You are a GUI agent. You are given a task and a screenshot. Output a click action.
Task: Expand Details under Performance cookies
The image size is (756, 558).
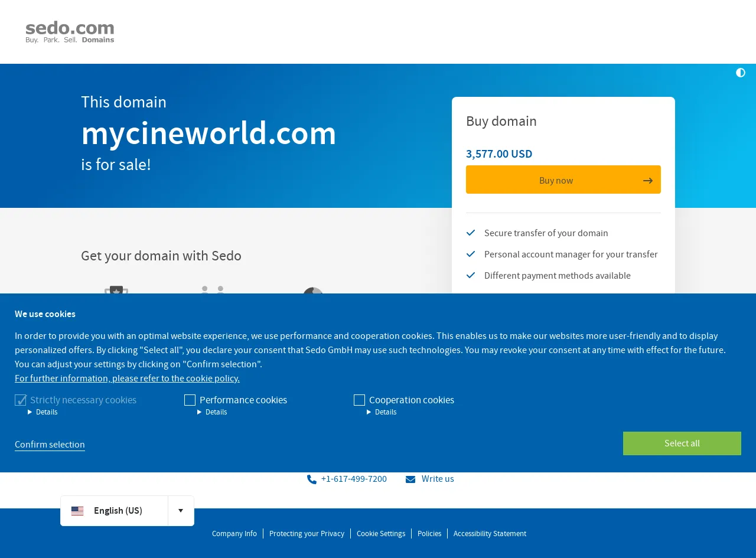pos(212,412)
